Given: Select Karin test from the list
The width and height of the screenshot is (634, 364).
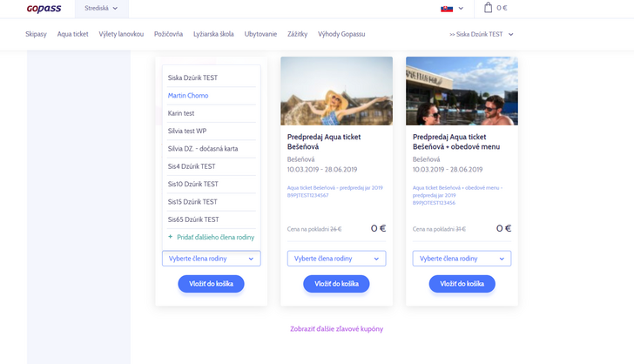Looking at the screenshot, I should point(212,113).
